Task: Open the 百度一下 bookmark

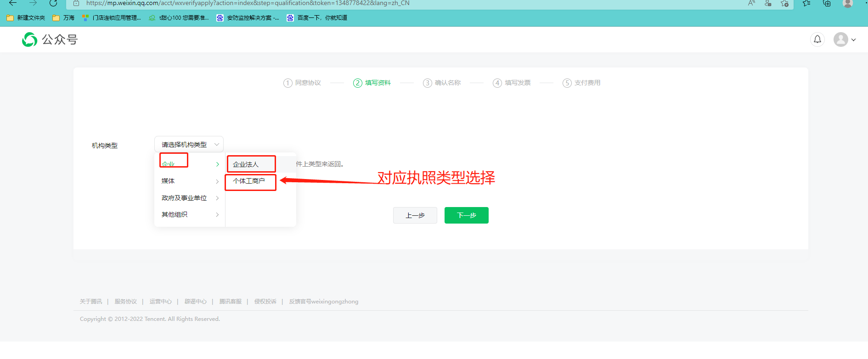Action: pos(317,18)
